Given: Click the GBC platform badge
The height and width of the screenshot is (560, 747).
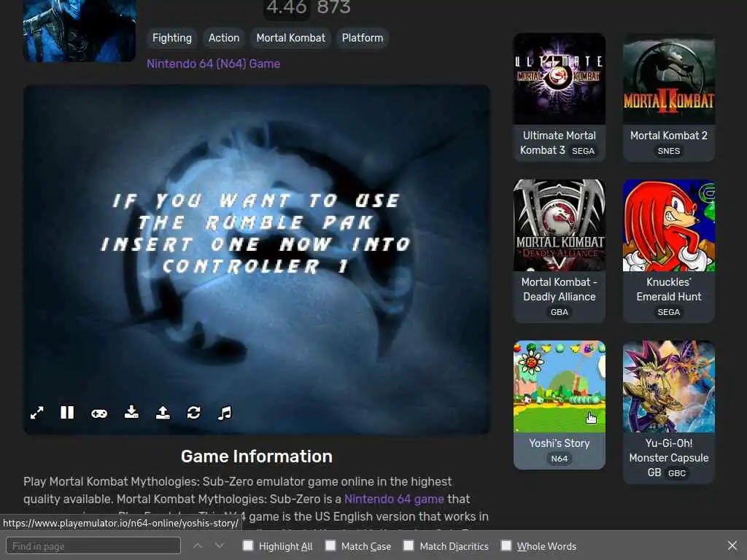Looking at the screenshot, I should (676, 473).
